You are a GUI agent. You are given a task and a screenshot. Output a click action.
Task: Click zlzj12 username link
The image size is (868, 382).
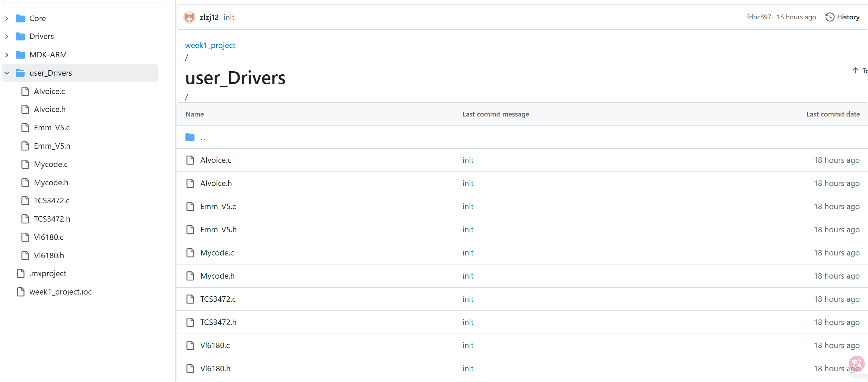tap(209, 17)
